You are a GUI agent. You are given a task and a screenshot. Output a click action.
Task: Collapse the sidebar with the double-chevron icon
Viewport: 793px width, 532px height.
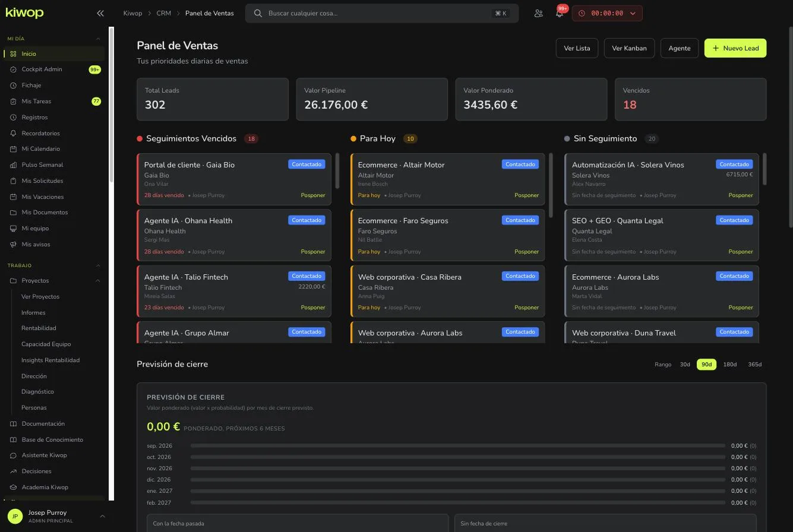click(x=100, y=13)
